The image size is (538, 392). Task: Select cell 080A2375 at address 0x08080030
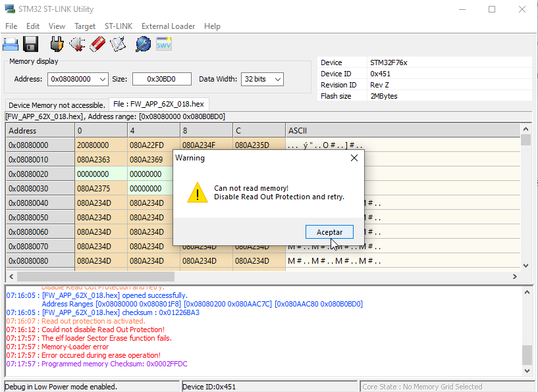101,189
